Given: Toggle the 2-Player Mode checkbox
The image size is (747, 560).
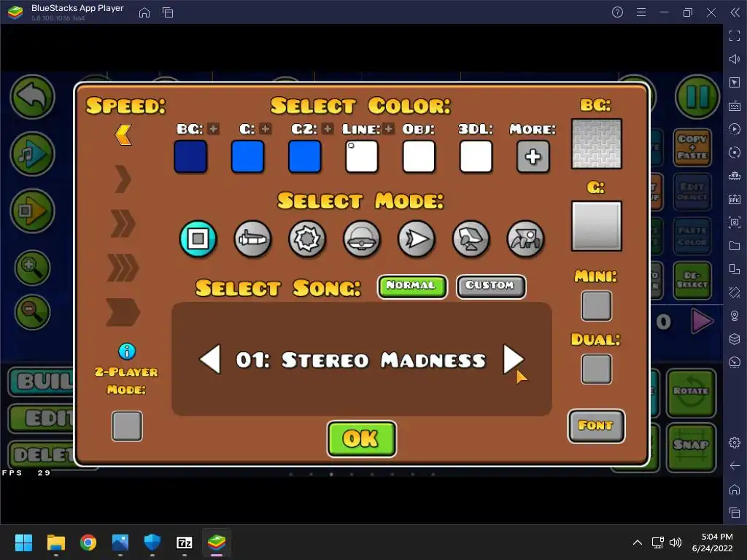Looking at the screenshot, I should 127,426.
